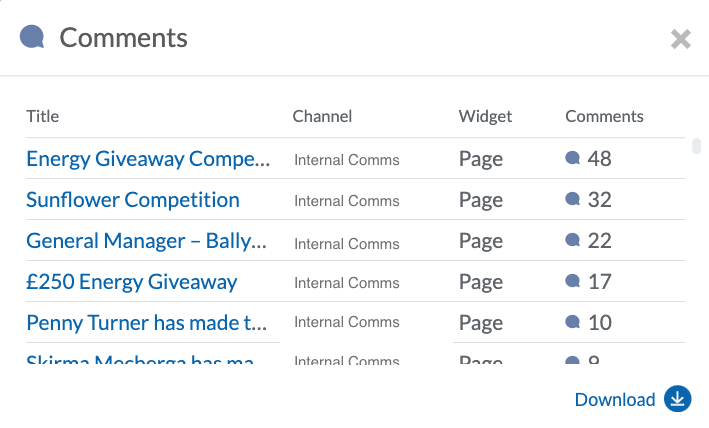Open the Penny Turner has made t... link

click(147, 323)
